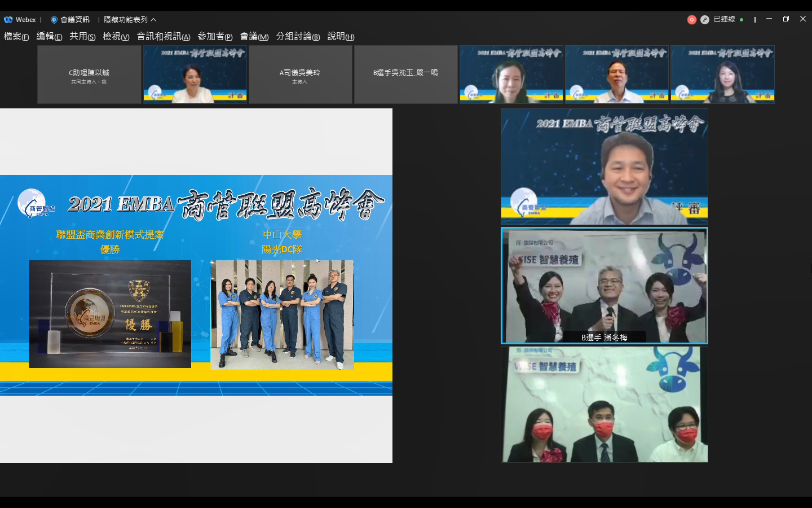Select the C助理陳以誠 participant tile
Screen dimensions: 812x508
[x=89, y=75]
